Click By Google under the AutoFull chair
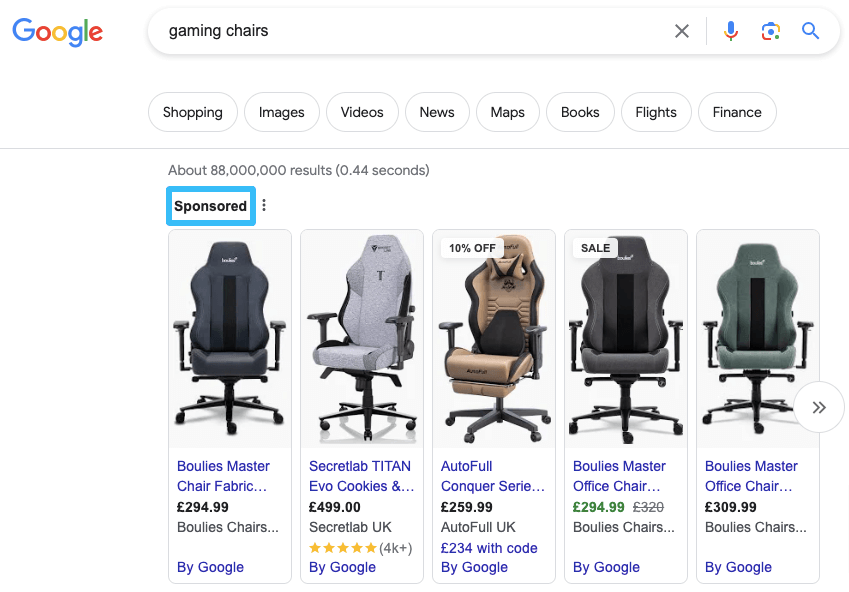The width and height of the screenshot is (849, 592). coord(474,567)
